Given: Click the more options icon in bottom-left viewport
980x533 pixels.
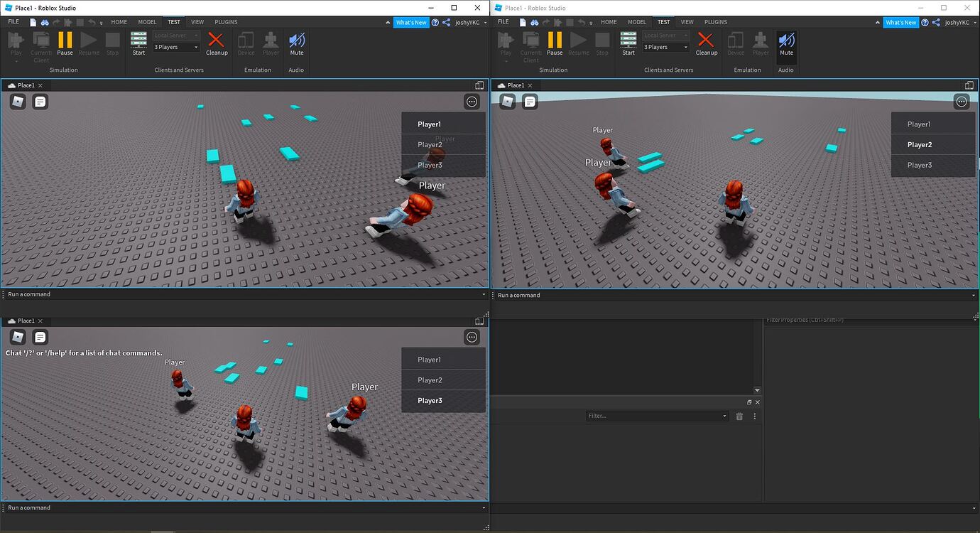Looking at the screenshot, I should (x=472, y=337).
